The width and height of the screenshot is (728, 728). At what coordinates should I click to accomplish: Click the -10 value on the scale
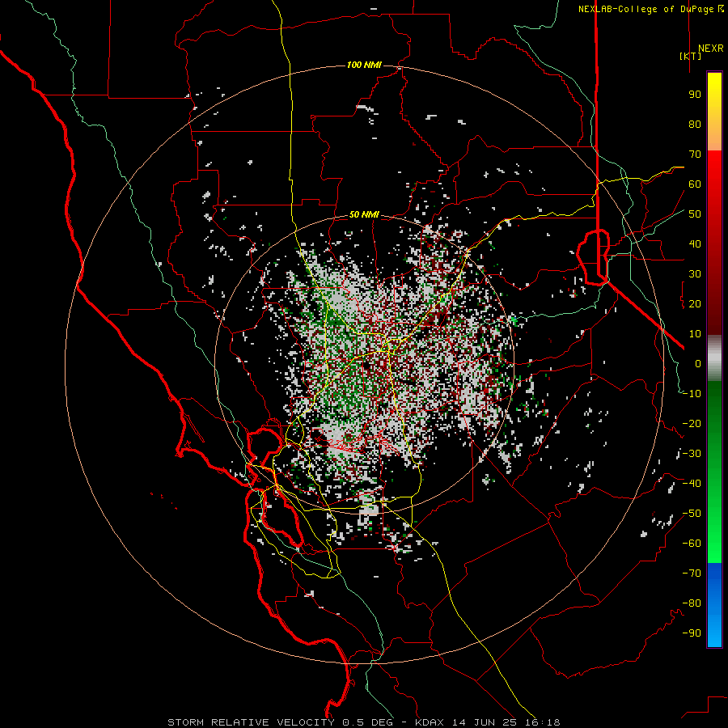pos(692,394)
